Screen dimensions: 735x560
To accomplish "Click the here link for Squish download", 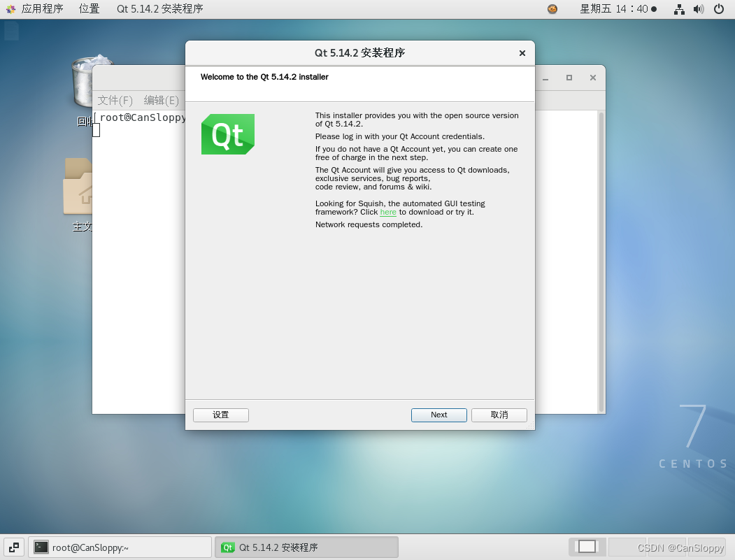I will tap(388, 212).
